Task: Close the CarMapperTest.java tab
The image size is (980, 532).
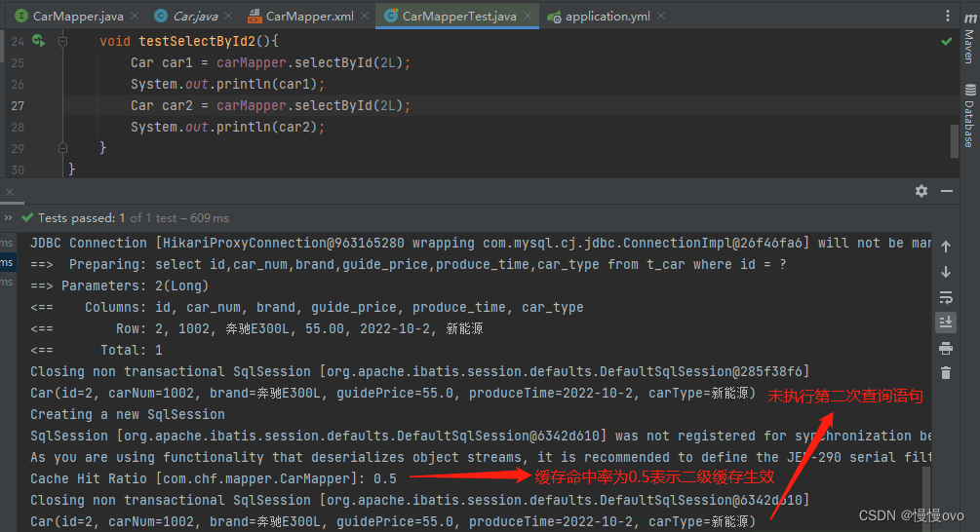Action: [x=529, y=17]
